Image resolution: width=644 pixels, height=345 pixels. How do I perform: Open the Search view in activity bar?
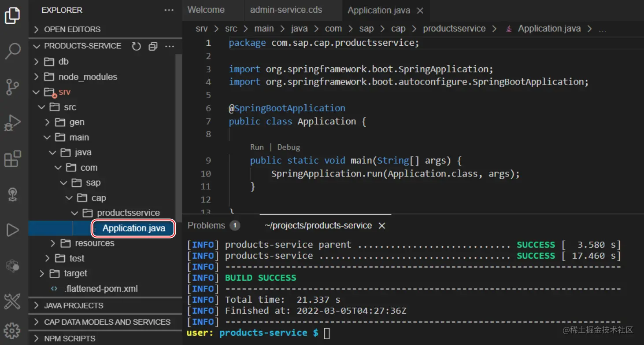[x=12, y=51]
